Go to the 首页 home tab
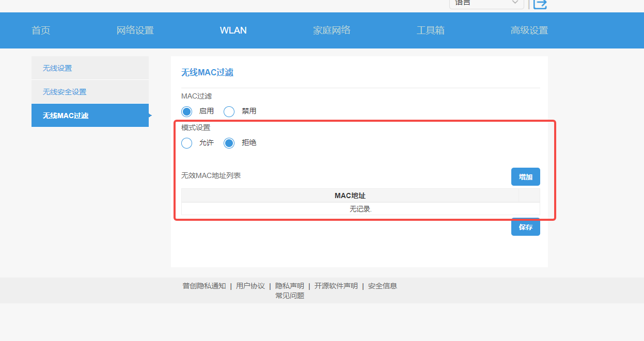The image size is (644, 341). (41, 30)
